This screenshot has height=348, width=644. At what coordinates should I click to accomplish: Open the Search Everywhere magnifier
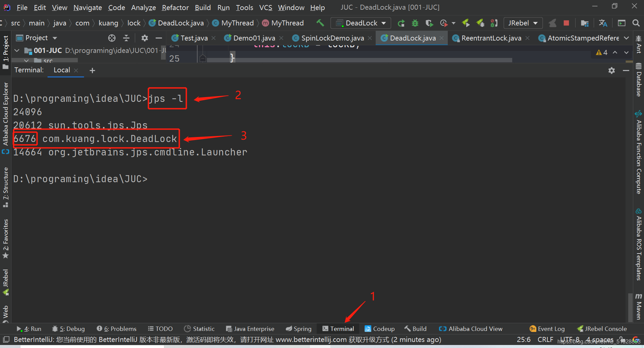click(x=636, y=23)
